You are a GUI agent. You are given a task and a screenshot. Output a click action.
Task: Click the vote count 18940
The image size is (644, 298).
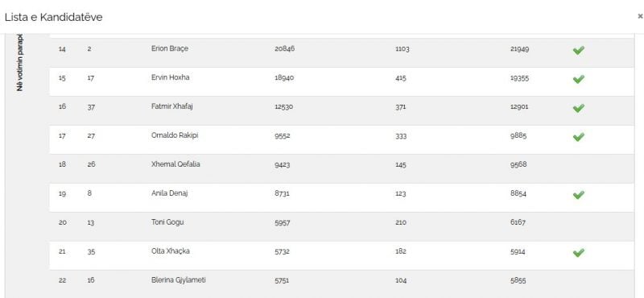284,77
